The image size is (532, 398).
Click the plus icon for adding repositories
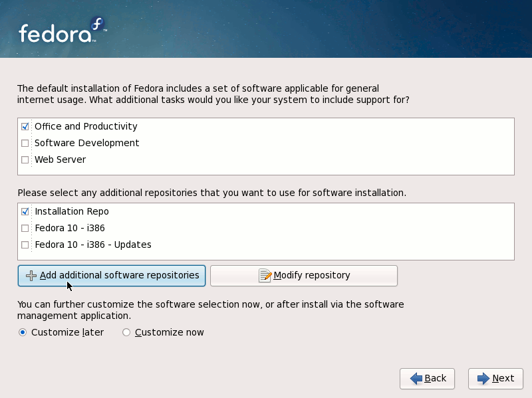point(31,276)
